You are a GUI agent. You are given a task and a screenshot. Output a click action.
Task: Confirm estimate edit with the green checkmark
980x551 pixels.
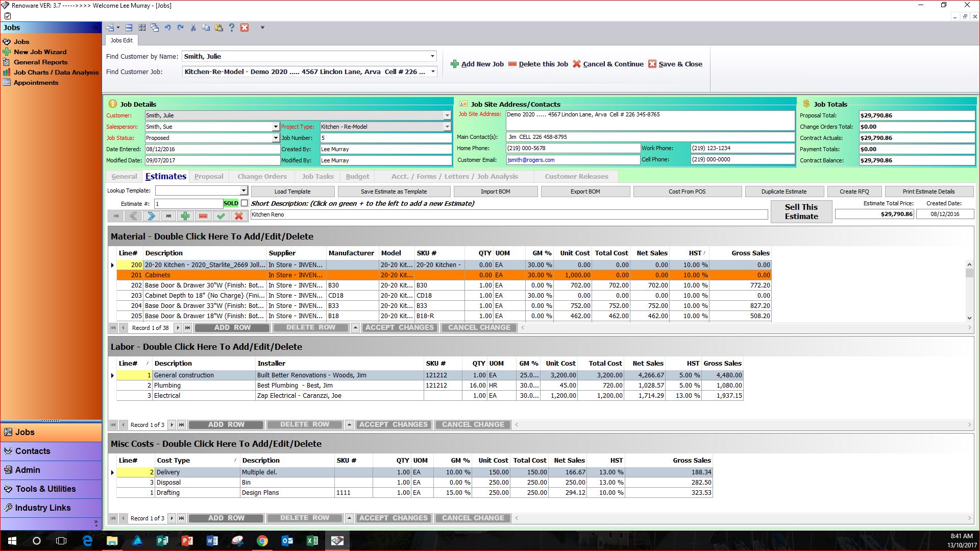click(x=220, y=216)
